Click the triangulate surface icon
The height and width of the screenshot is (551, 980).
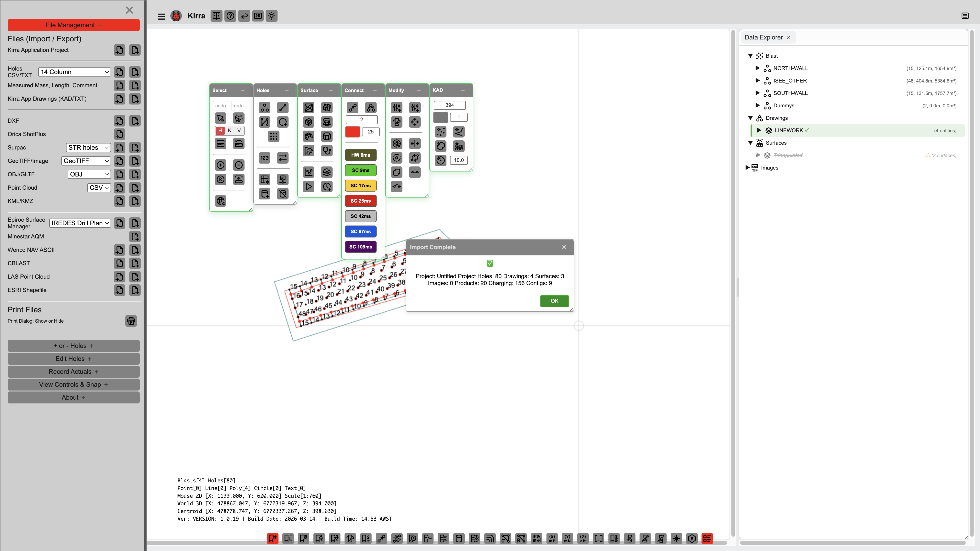pyautogui.click(x=309, y=108)
